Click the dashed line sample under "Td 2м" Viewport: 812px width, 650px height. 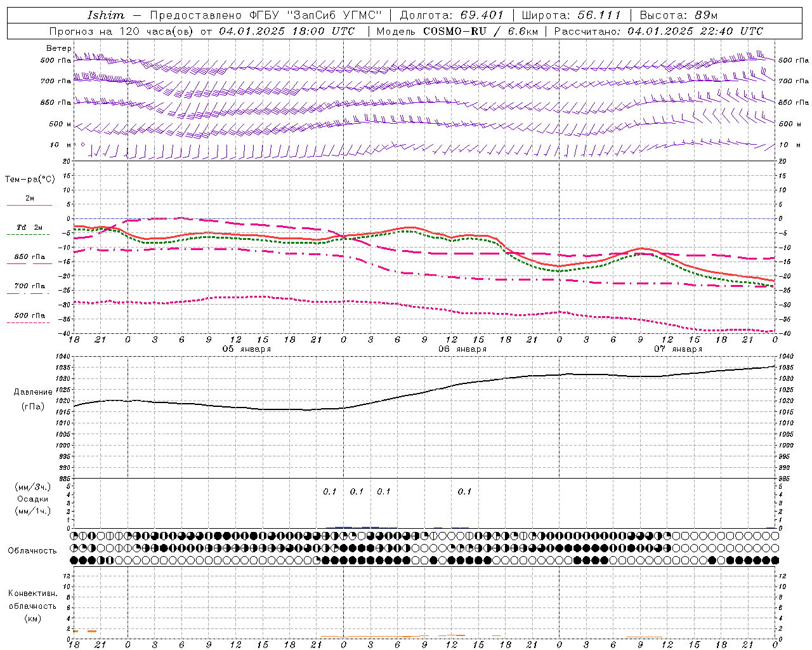click(28, 235)
